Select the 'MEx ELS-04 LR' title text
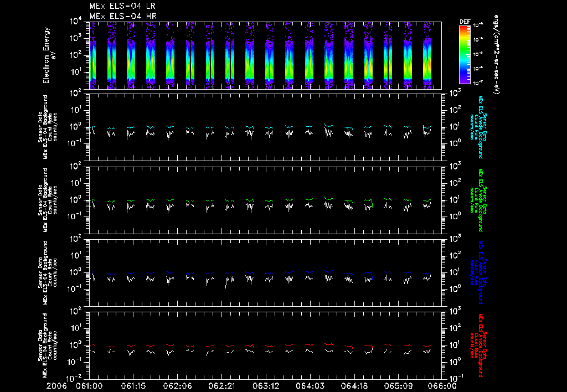Viewport: 567px width, 392px height. pos(122,6)
